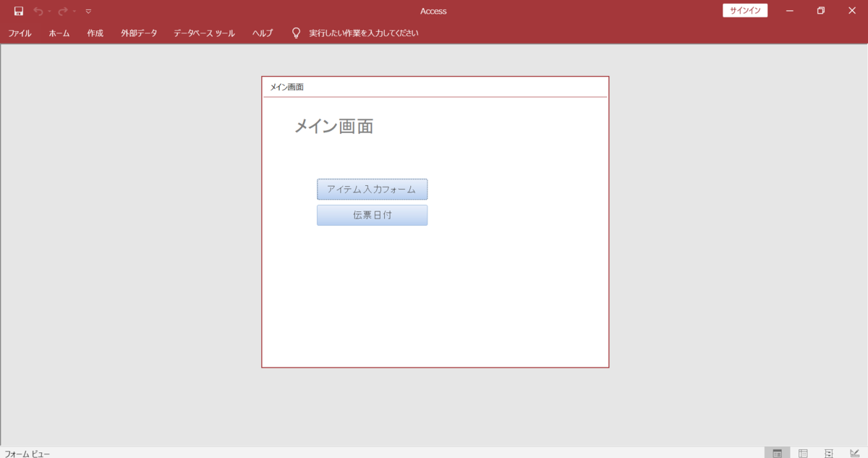Image resolution: width=868 pixels, height=458 pixels.
Task: Open the Undo history dropdown arrow
Action: (x=49, y=12)
